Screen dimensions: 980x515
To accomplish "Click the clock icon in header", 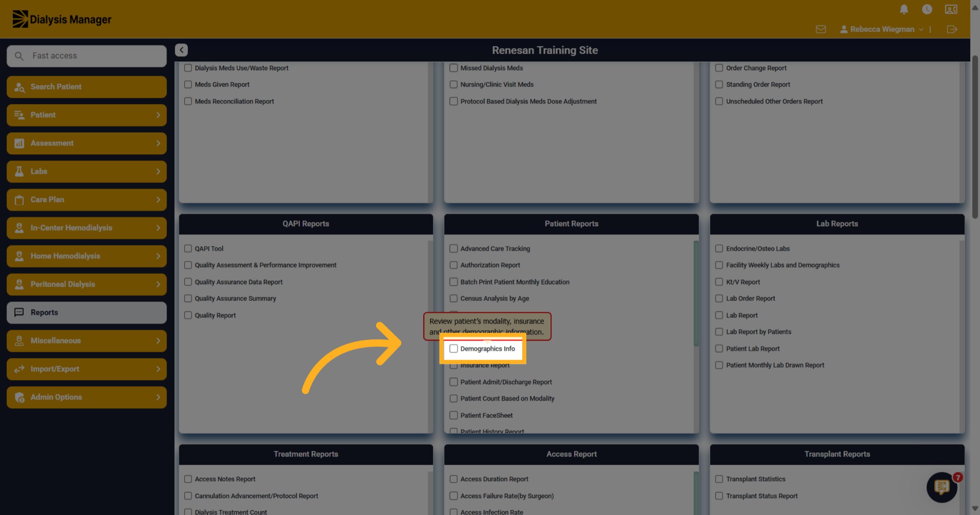I will (927, 9).
